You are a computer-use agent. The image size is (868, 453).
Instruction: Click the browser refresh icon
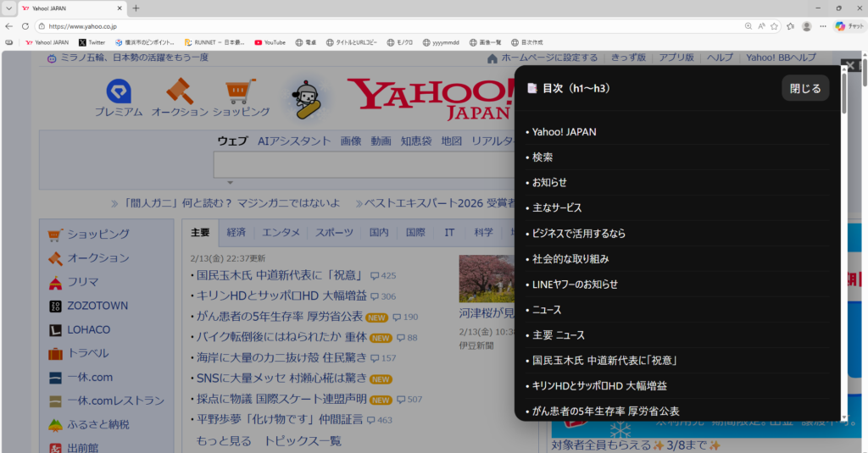[25, 26]
